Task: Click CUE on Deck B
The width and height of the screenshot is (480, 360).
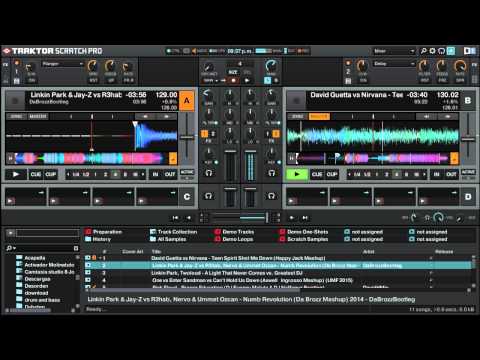Action: pyautogui.click(x=317, y=174)
